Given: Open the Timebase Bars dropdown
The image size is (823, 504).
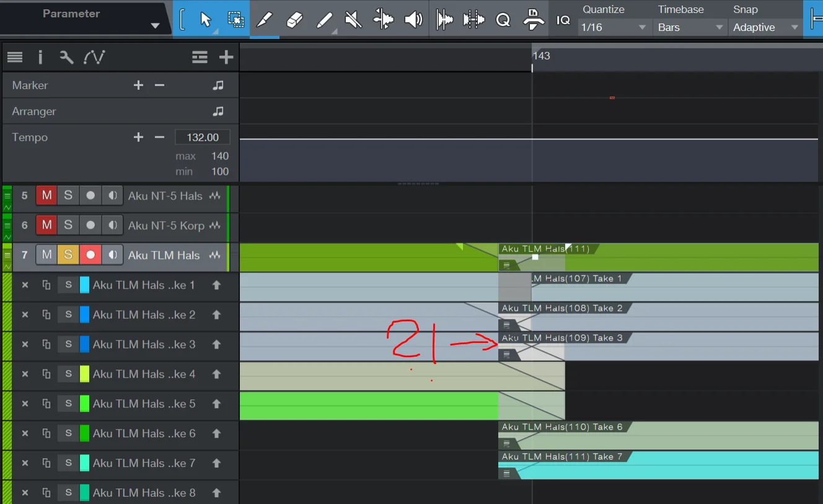Looking at the screenshot, I should pos(690,27).
